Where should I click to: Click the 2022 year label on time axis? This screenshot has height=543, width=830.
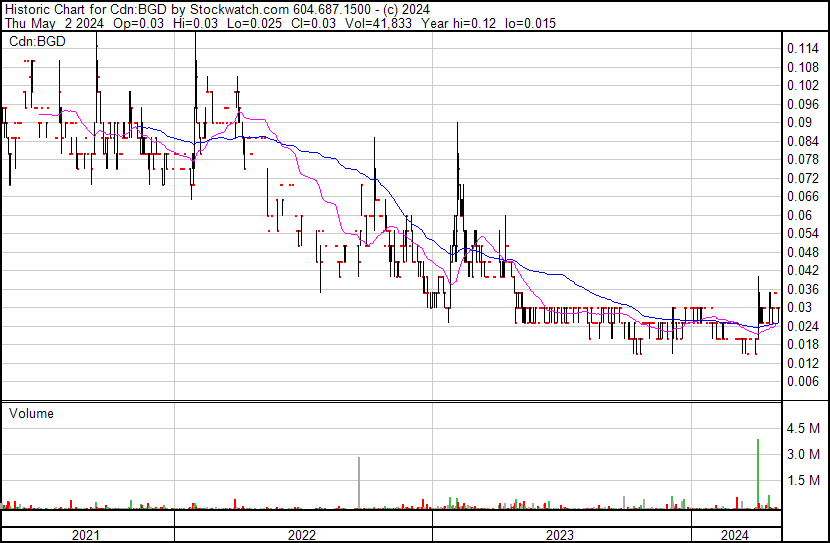pos(302,535)
